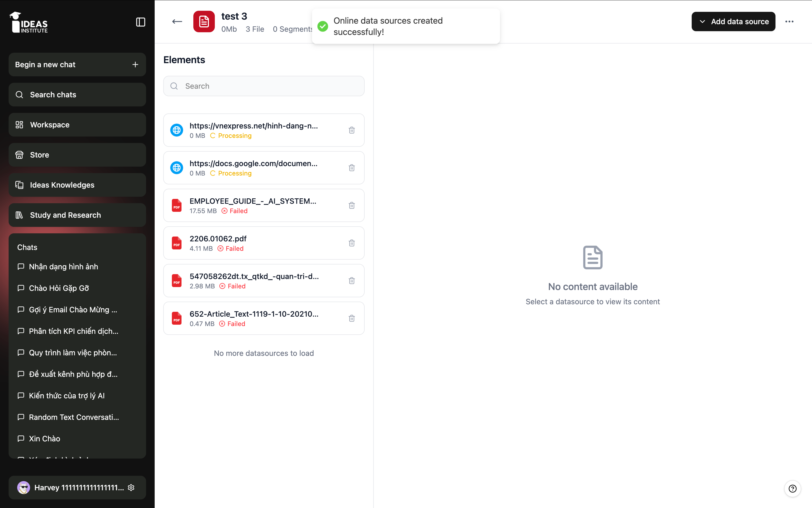Viewport: 812px width, 508px height.
Task: Delete the 652-Article_Text PDF file
Action: pyautogui.click(x=351, y=318)
